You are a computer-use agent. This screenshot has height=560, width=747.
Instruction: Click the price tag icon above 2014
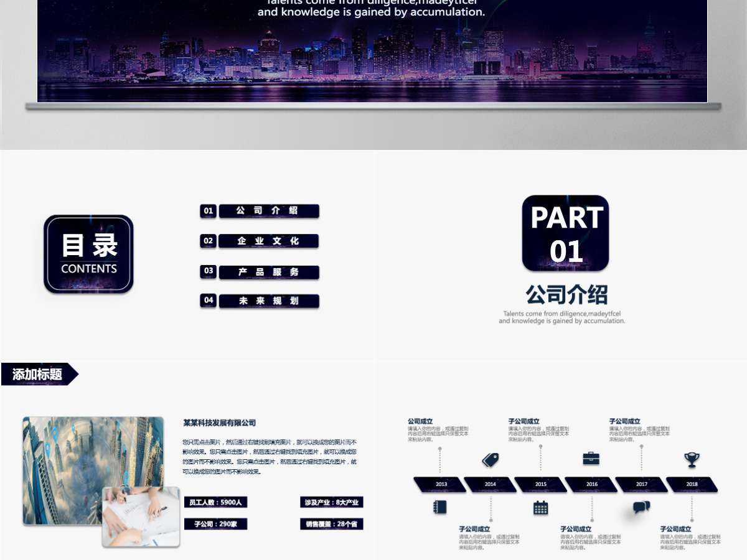tap(491, 460)
